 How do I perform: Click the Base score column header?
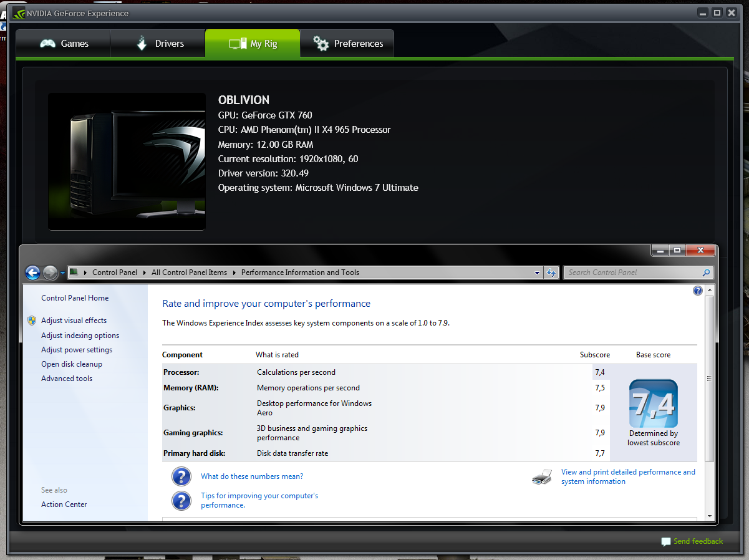coord(653,355)
